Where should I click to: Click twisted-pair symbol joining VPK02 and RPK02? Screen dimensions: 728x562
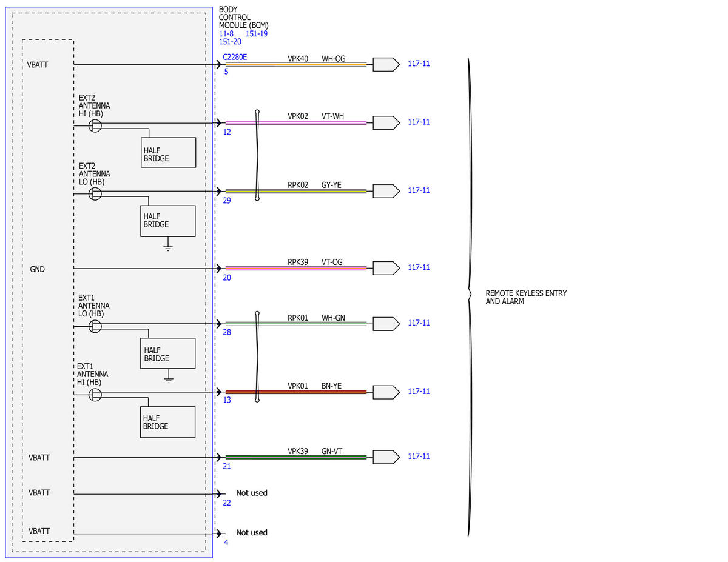(x=257, y=155)
